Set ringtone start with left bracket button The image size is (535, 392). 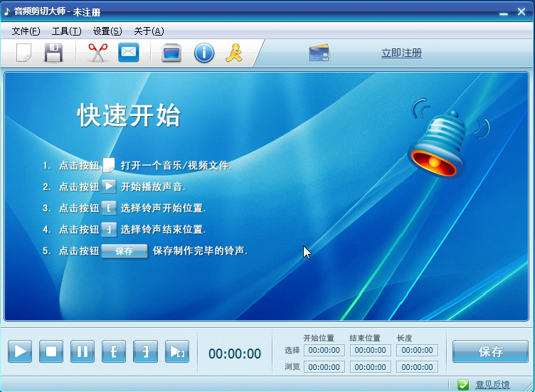tap(114, 351)
